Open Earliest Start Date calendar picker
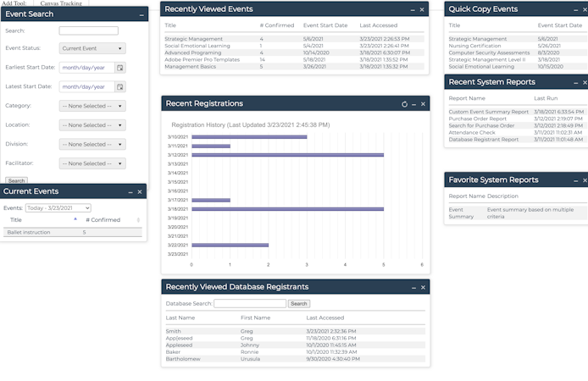 [120, 68]
